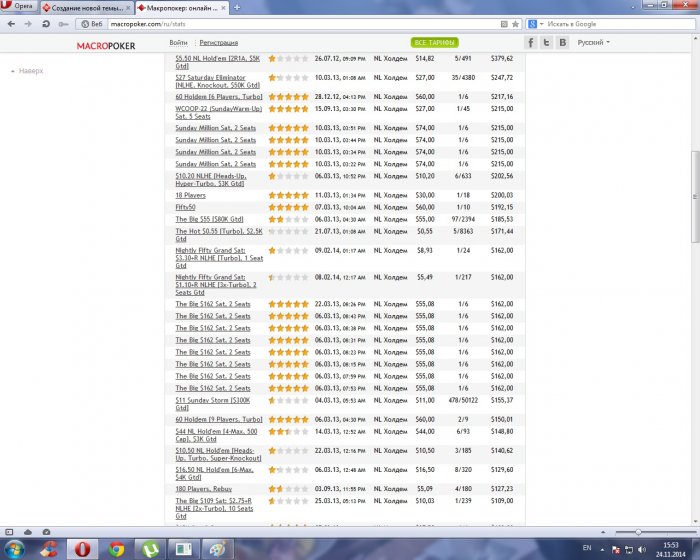Launch Google Chrome from the taskbar

[x=117, y=549]
